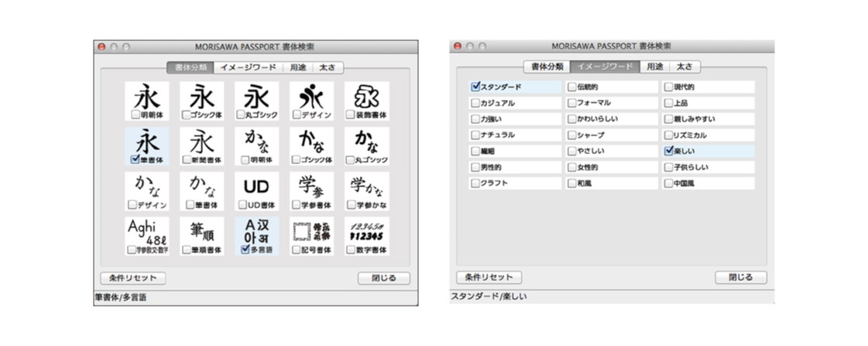
Task: Uncheck the 筆書体 checkbox under brush 永
Action: point(135,159)
